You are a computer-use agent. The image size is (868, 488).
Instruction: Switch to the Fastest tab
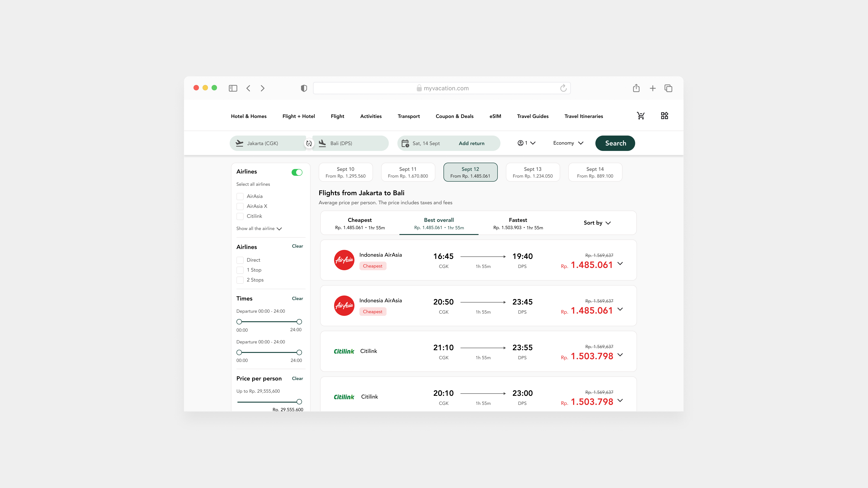[x=518, y=223]
